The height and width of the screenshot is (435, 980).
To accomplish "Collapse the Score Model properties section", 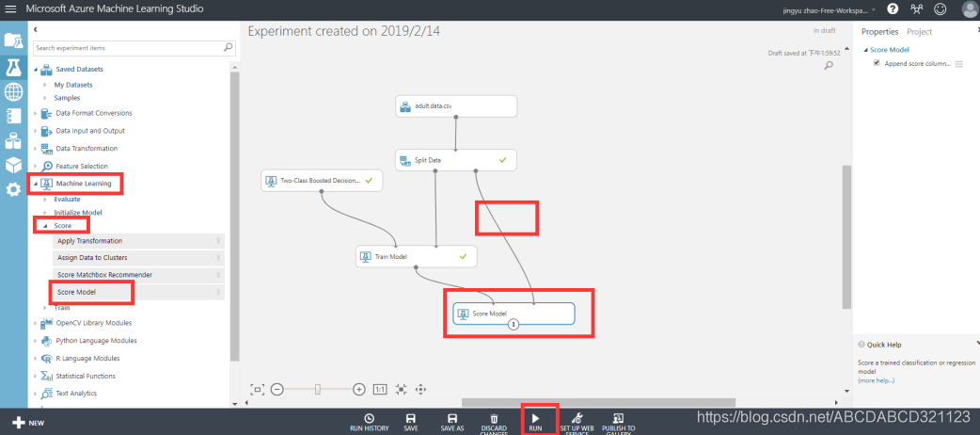I will click(x=865, y=50).
